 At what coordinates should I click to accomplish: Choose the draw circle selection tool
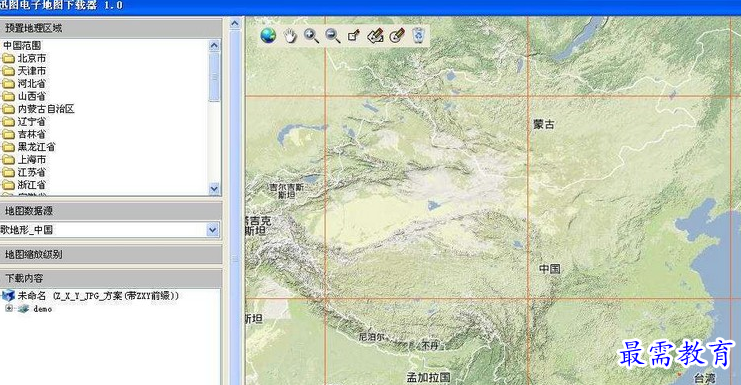click(x=397, y=35)
